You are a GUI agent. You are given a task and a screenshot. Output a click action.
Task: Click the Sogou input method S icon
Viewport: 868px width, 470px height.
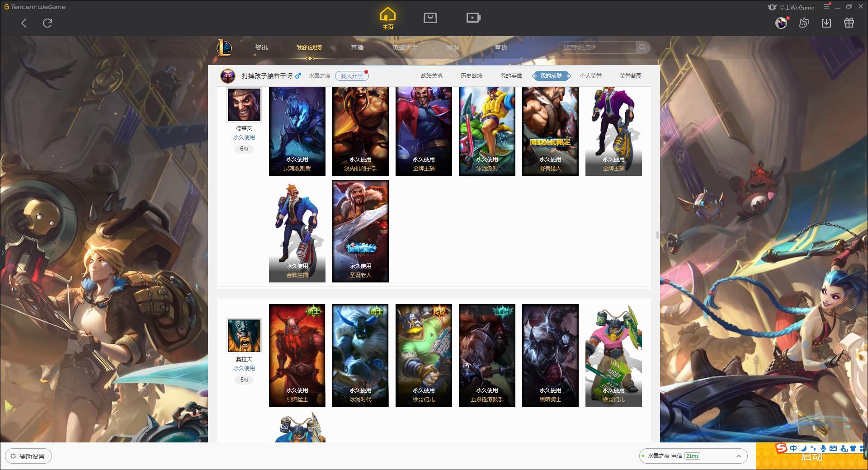click(781, 448)
